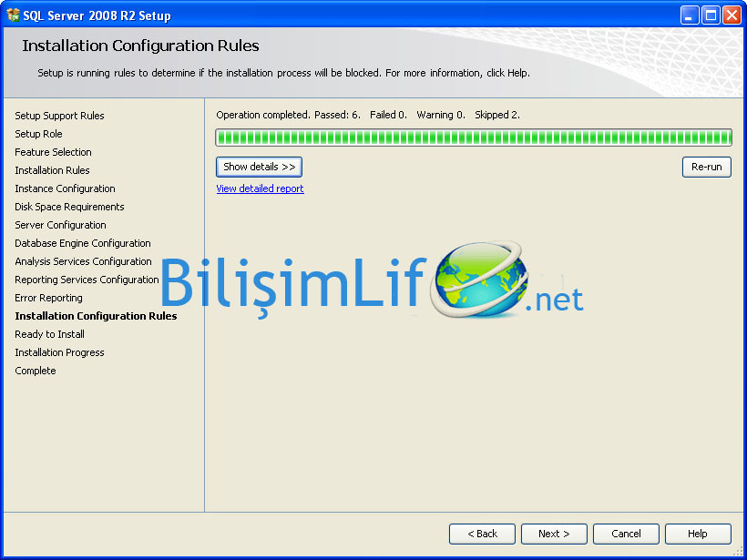Select Reporting Services Configuration step
This screenshot has height=560, width=747.
click(87, 280)
